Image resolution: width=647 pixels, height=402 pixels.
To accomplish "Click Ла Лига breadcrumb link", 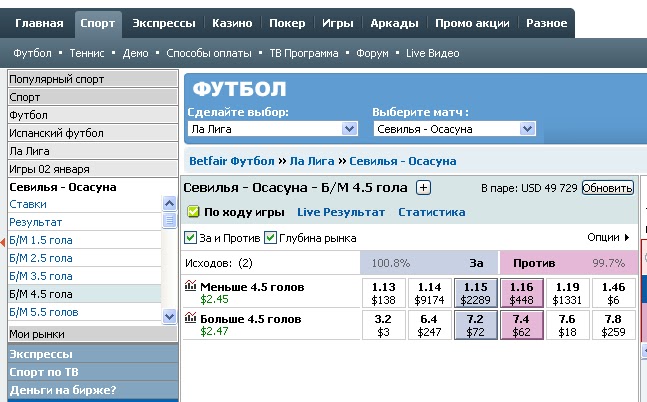I will point(312,161).
